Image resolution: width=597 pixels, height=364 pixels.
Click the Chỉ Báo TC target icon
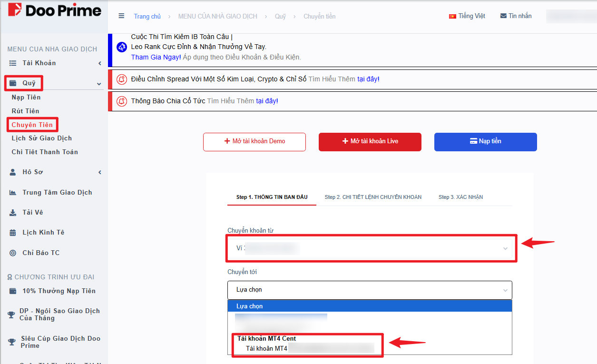(x=13, y=253)
